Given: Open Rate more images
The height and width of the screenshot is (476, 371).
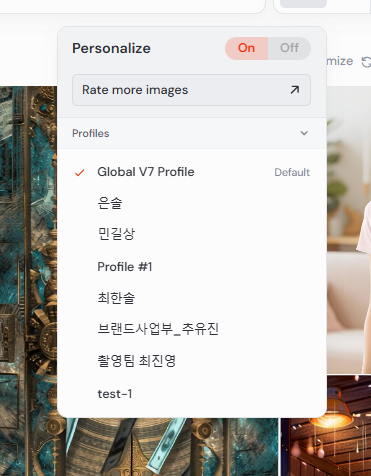Looking at the screenshot, I should coord(191,90).
